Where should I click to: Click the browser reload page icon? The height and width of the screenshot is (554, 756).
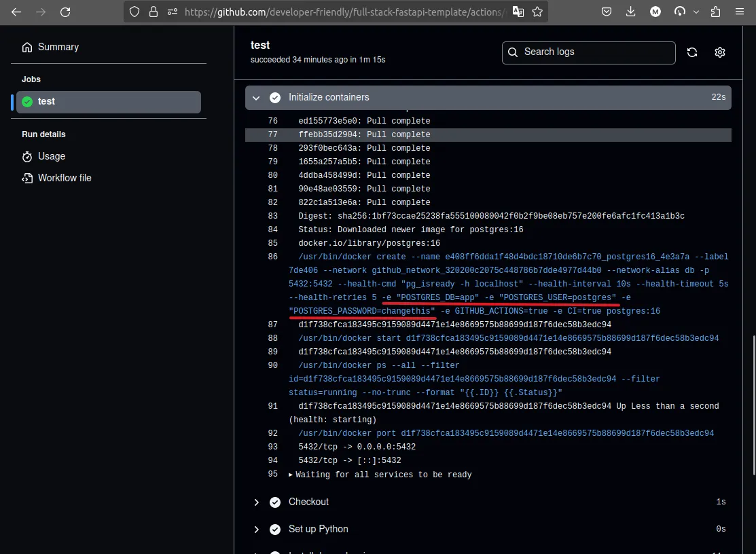(65, 12)
